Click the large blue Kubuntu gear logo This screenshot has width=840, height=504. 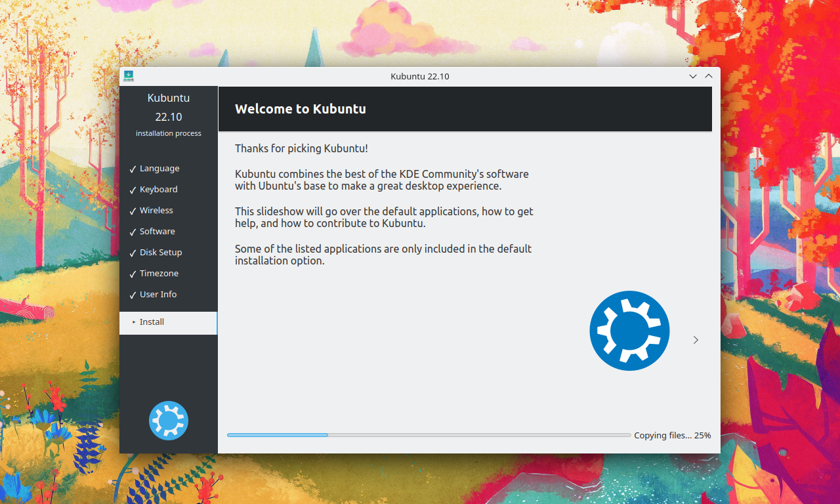629,331
